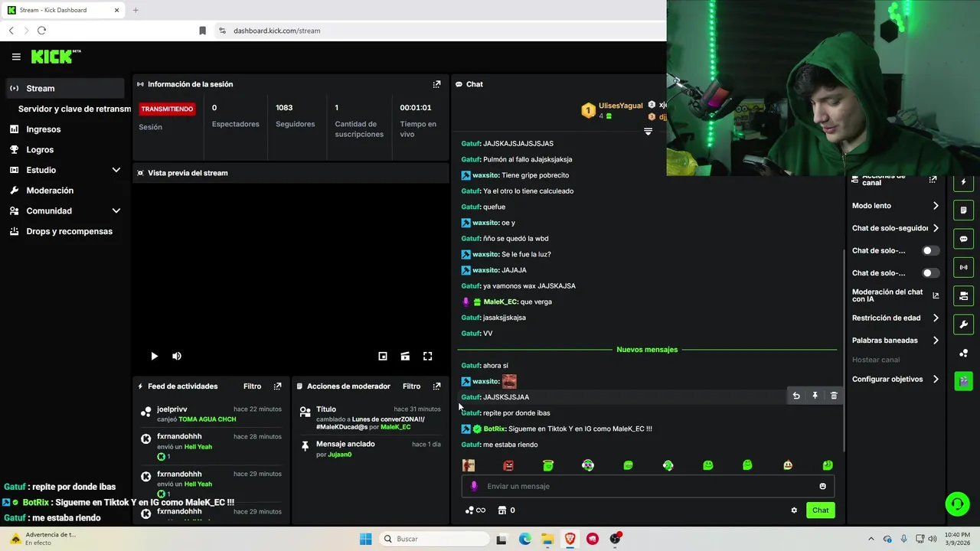Viewport: 980px width, 551px height.
Task: Click the Enviar un mensaje input field
Action: pyautogui.click(x=648, y=486)
